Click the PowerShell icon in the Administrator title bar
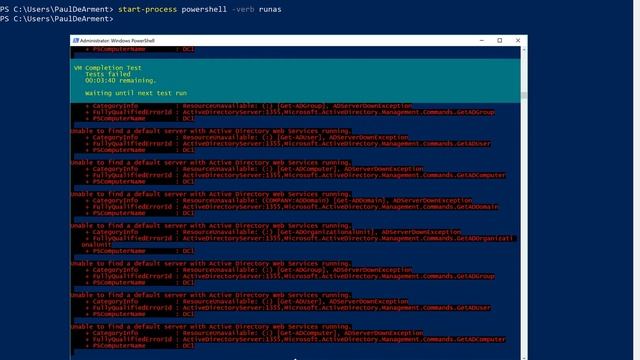The width and height of the screenshot is (640, 360). 76,40
